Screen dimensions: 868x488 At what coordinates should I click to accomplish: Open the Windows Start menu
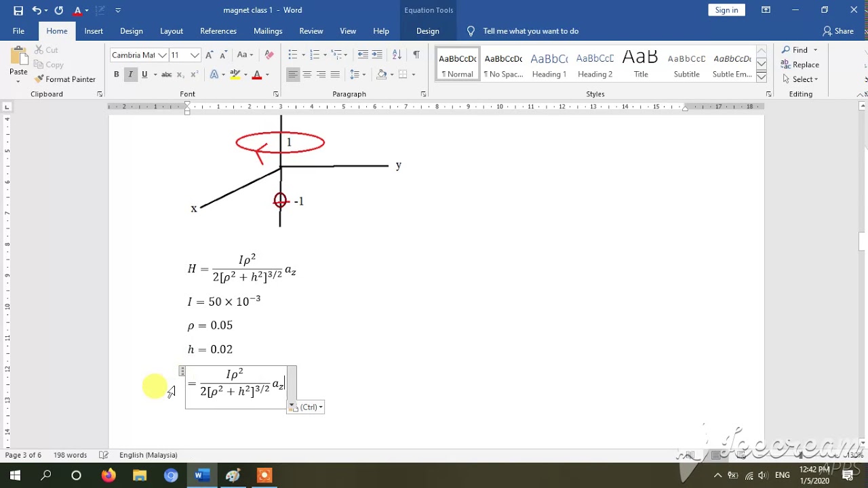(x=15, y=476)
